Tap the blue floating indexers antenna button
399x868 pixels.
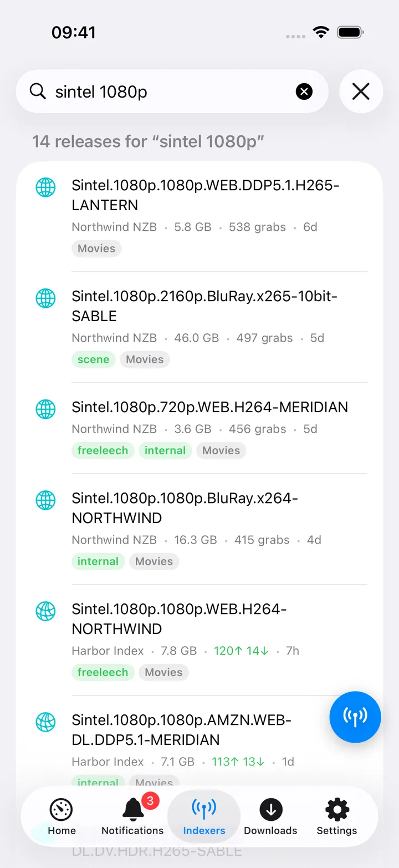355,717
